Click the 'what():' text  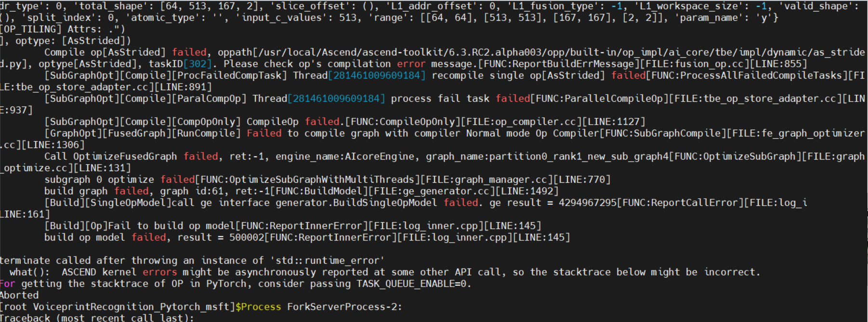click(30, 272)
